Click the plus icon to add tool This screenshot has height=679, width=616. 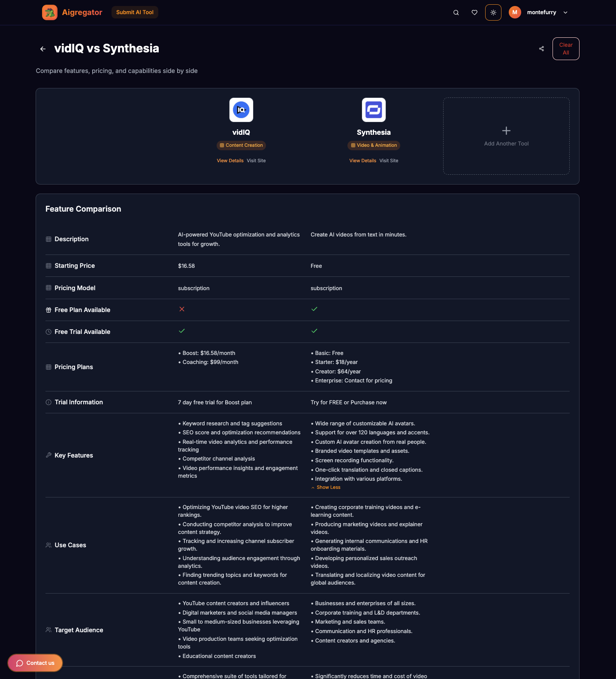tap(506, 130)
